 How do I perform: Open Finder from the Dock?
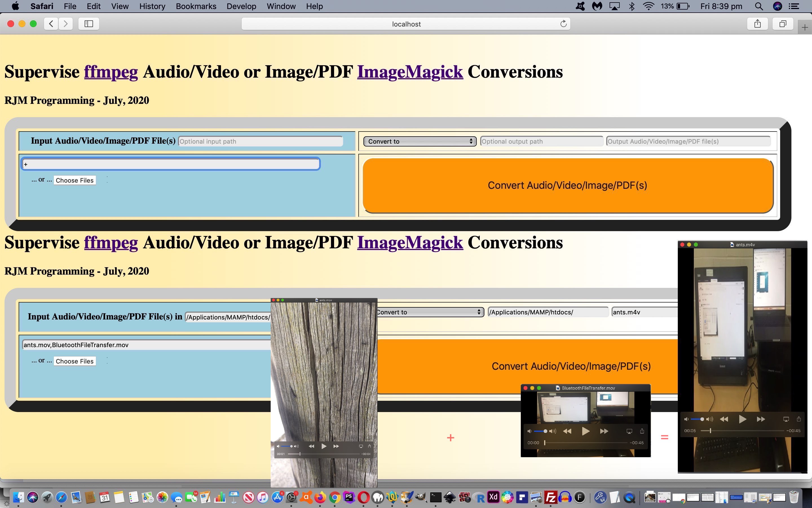tap(18, 497)
